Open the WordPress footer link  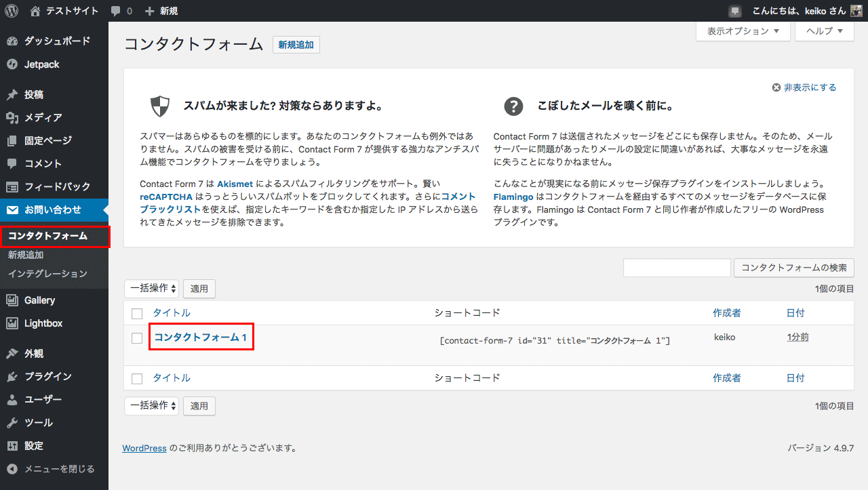(144, 448)
